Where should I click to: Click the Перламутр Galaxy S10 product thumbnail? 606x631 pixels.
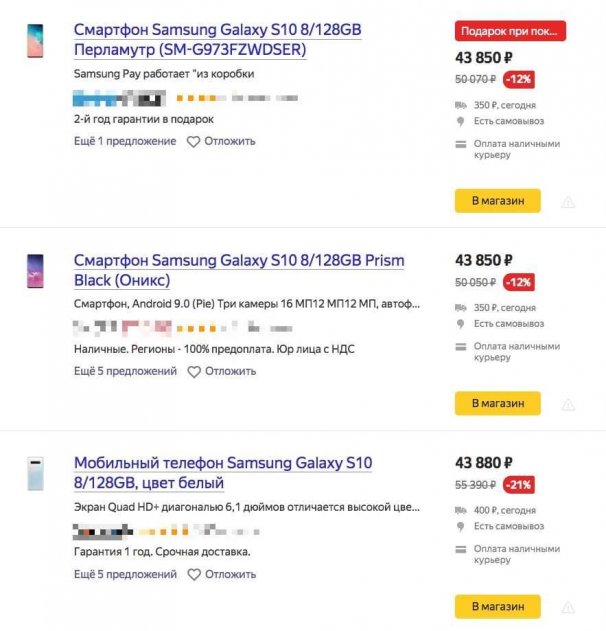click(34, 41)
